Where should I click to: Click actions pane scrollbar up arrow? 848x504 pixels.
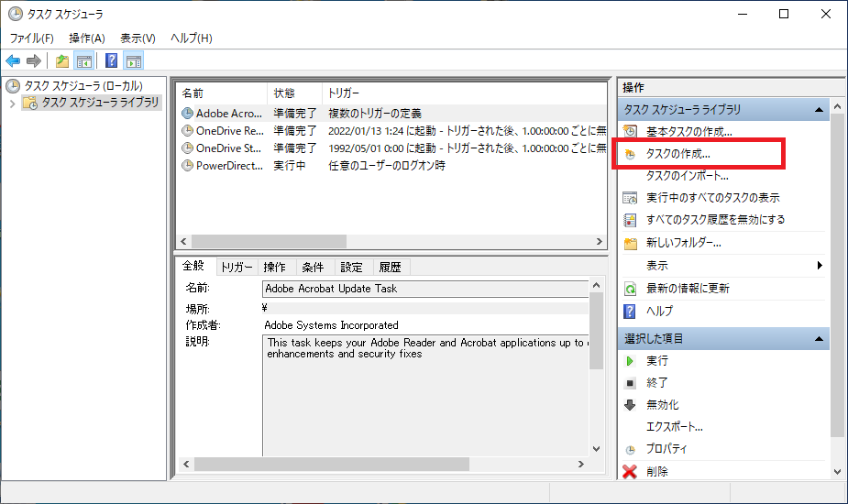pos(837,106)
